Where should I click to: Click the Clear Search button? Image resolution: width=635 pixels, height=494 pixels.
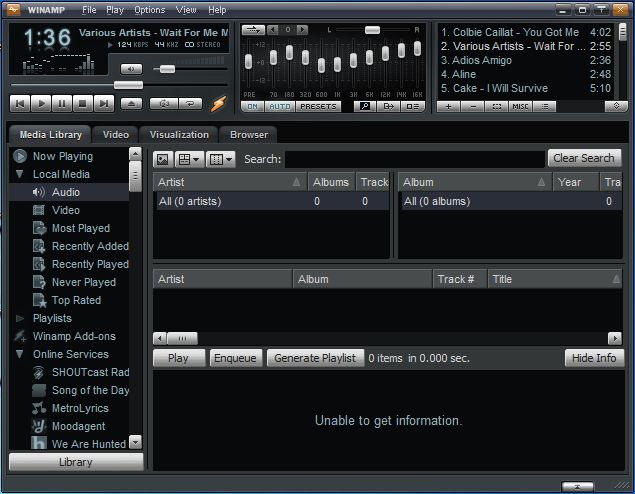(584, 158)
